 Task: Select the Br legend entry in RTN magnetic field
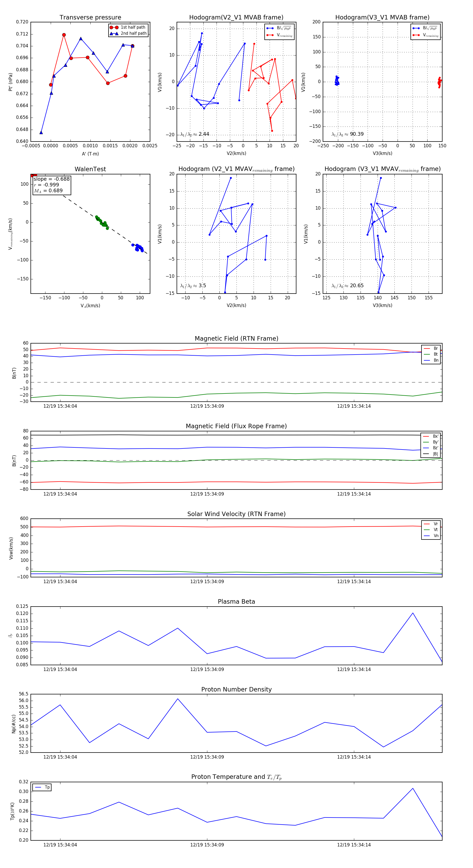click(x=431, y=349)
